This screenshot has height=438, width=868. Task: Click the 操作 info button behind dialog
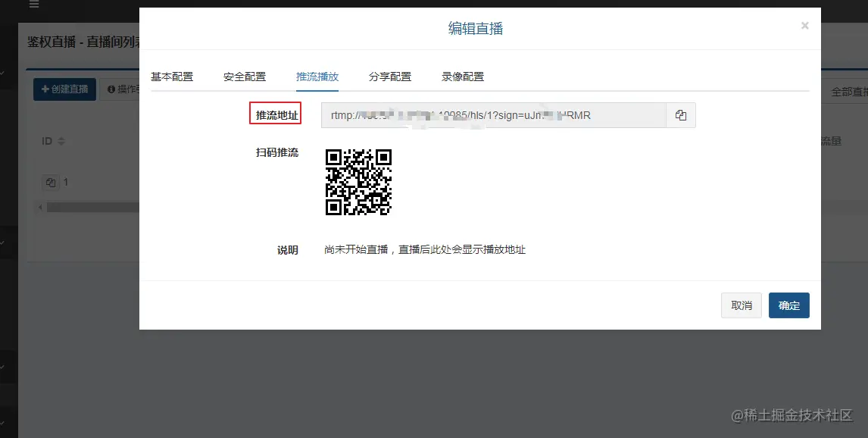pos(120,89)
